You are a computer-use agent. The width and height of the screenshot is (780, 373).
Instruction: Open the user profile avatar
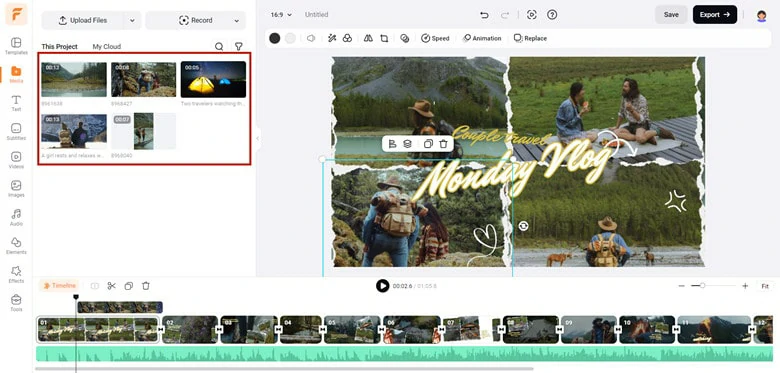[x=762, y=15]
